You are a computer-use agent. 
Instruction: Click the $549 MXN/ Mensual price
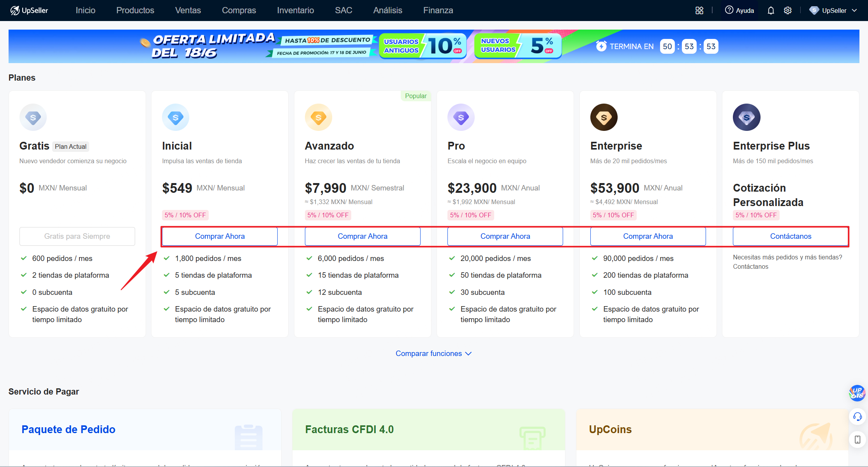pyautogui.click(x=203, y=188)
